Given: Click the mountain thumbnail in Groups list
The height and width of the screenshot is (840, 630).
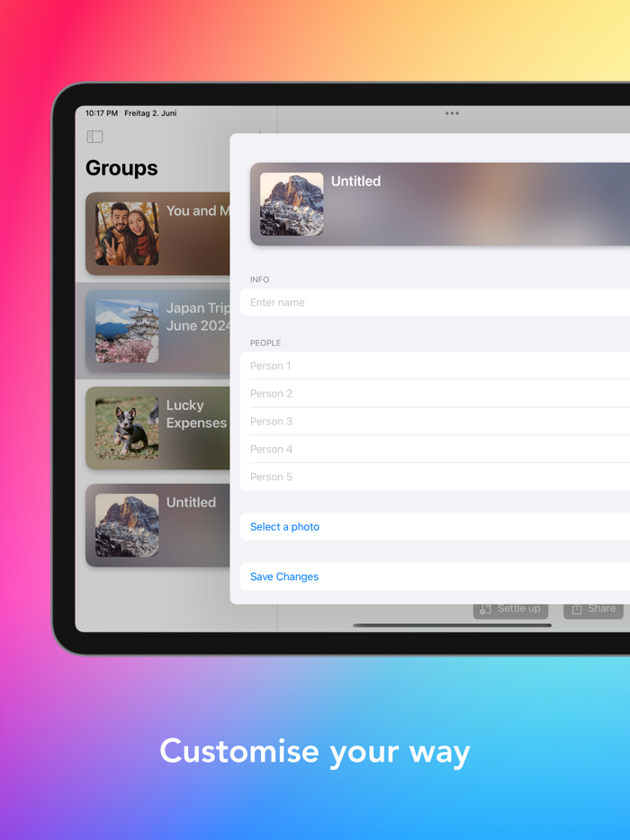Looking at the screenshot, I should 127,525.
